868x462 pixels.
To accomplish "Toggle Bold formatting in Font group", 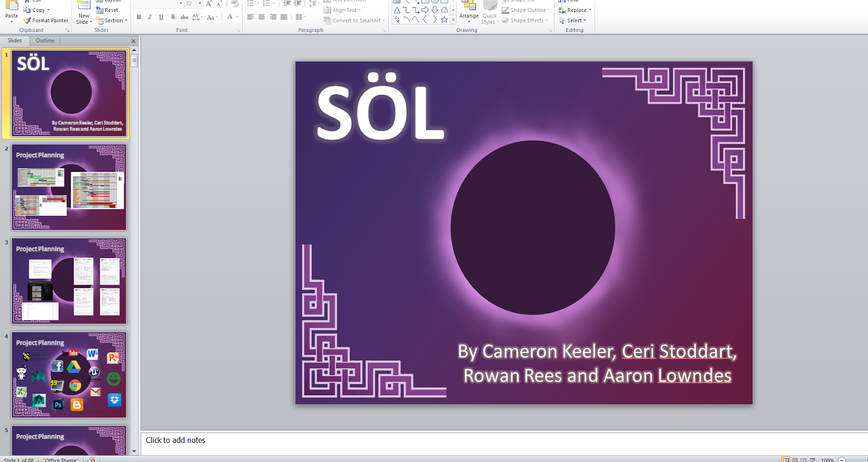I will (139, 17).
